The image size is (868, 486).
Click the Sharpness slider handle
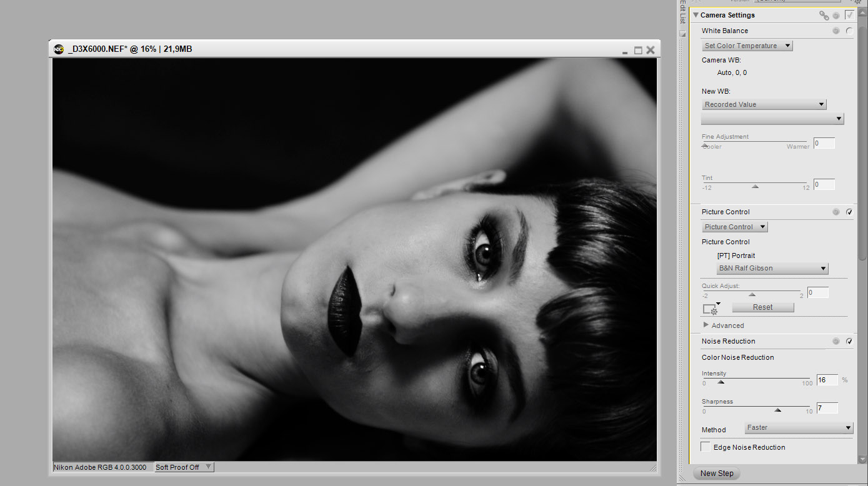click(x=778, y=410)
